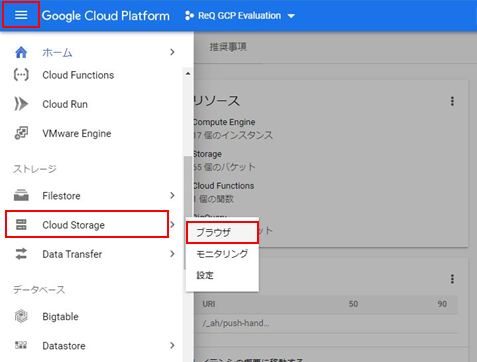Click the VMware Engine icon

pyautogui.click(x=21, y=133)
